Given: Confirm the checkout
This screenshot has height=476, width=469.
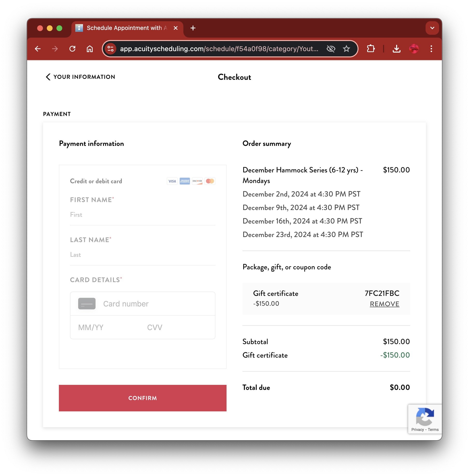Looking at the screenshot, I should click(143, 398).
